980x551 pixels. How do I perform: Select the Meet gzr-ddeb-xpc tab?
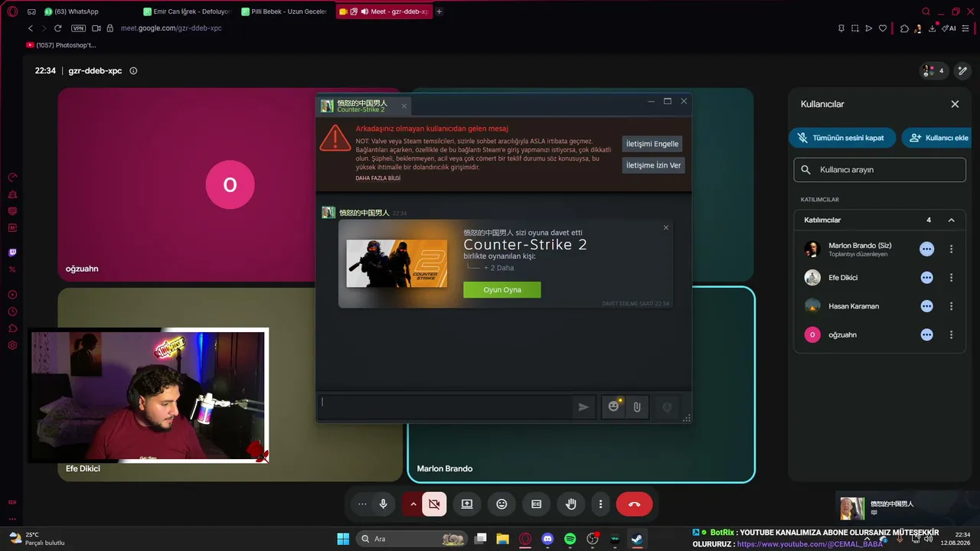point(384,11)
